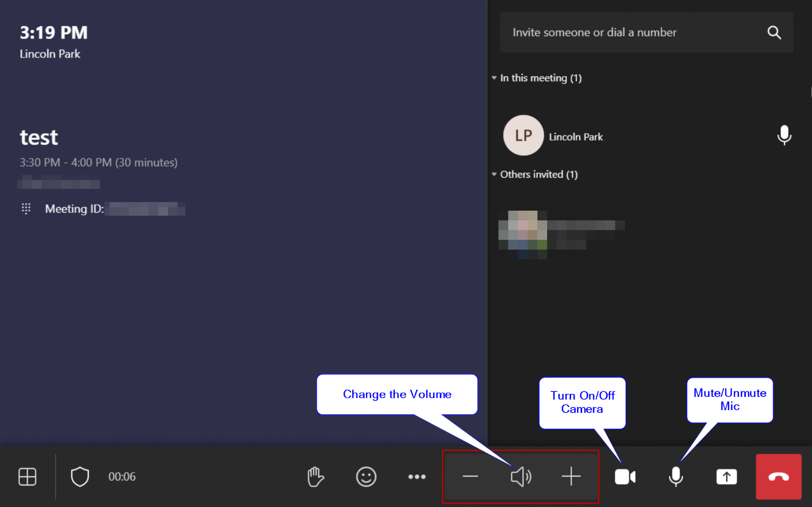Image resolution: width=812 pixels, height=507 pixels.
Task: Open the more options ellipsis menu
Action: [417, 477]
